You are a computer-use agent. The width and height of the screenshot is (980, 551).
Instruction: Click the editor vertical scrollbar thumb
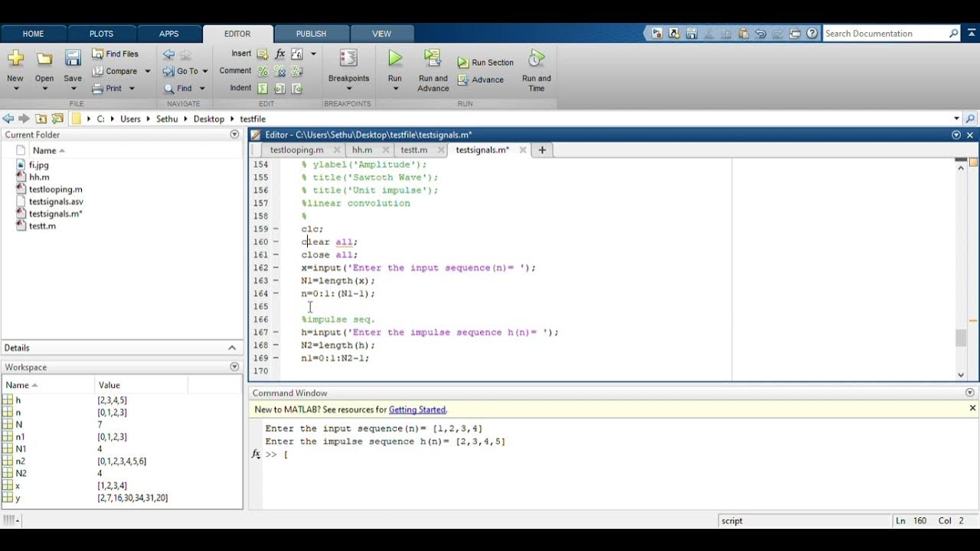point(961,337)
